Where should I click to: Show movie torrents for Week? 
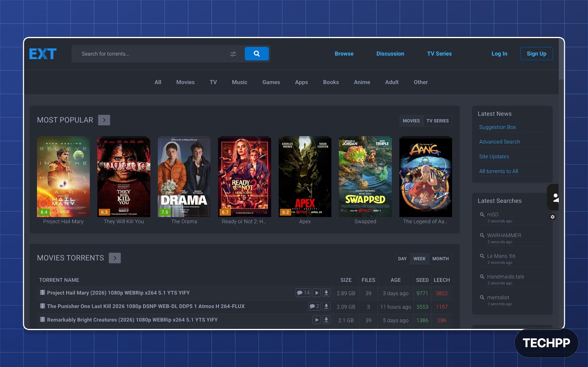point(419,258)
